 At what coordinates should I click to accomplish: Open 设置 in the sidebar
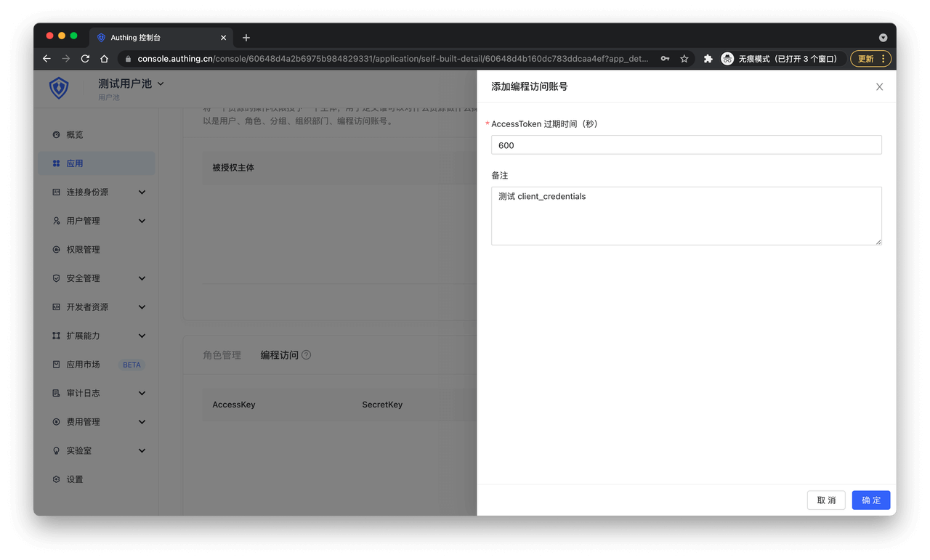pyautogui.click(x=74, y=479)
